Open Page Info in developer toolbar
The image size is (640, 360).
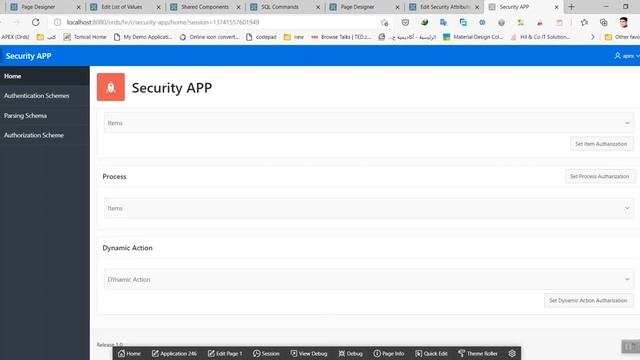(x=389, y=353)
